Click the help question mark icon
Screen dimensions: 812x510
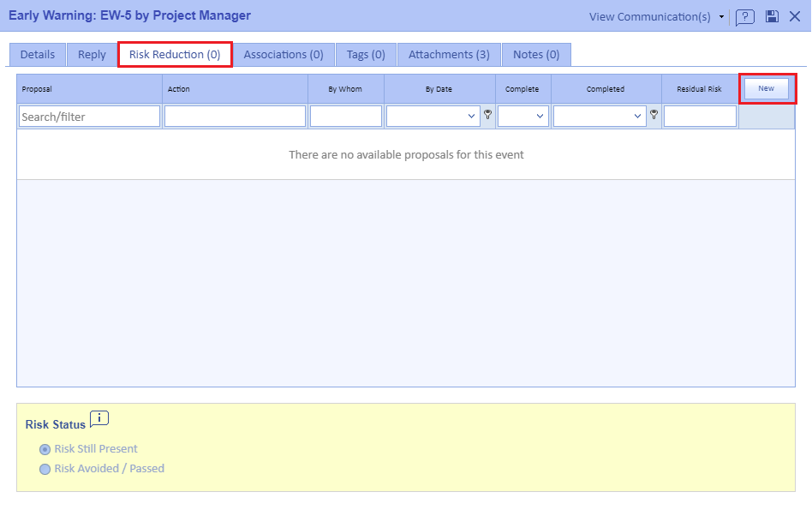[745, 17]
